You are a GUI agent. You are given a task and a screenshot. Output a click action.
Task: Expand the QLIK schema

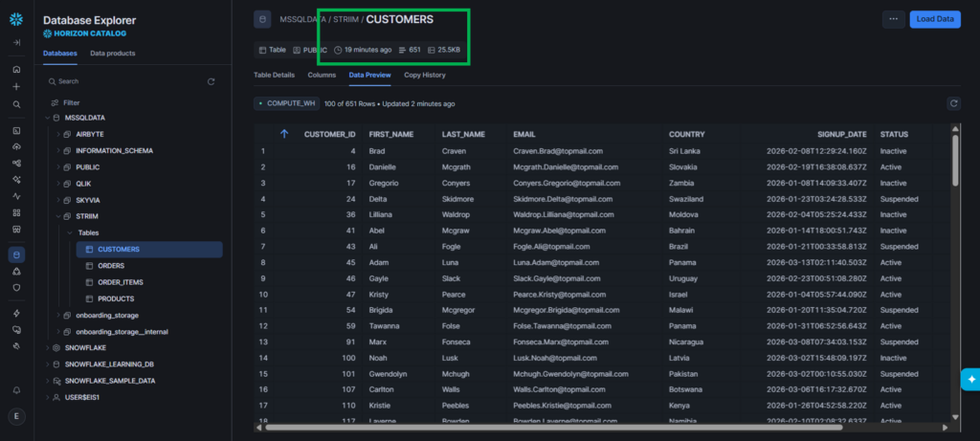(58, 184)
